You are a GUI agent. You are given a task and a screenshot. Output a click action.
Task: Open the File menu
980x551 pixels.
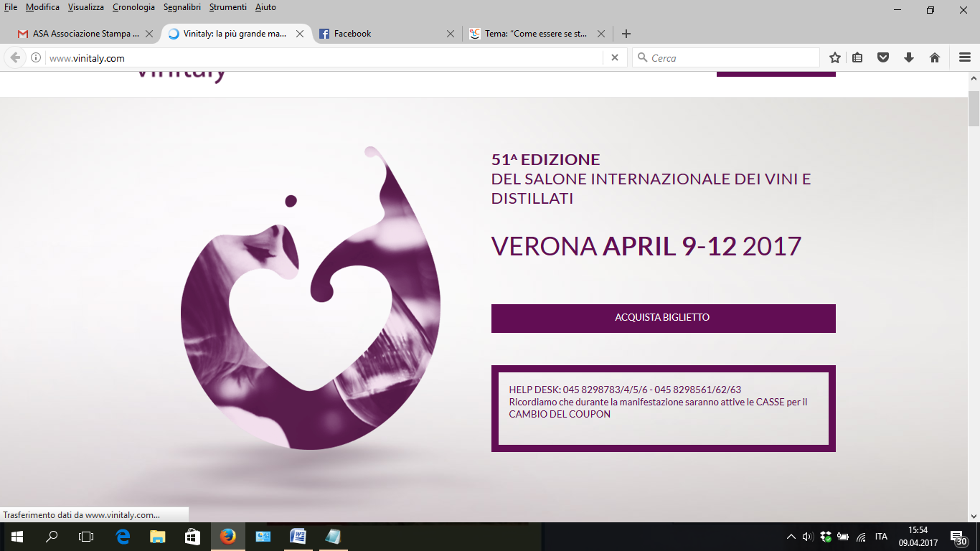(11, 7)
